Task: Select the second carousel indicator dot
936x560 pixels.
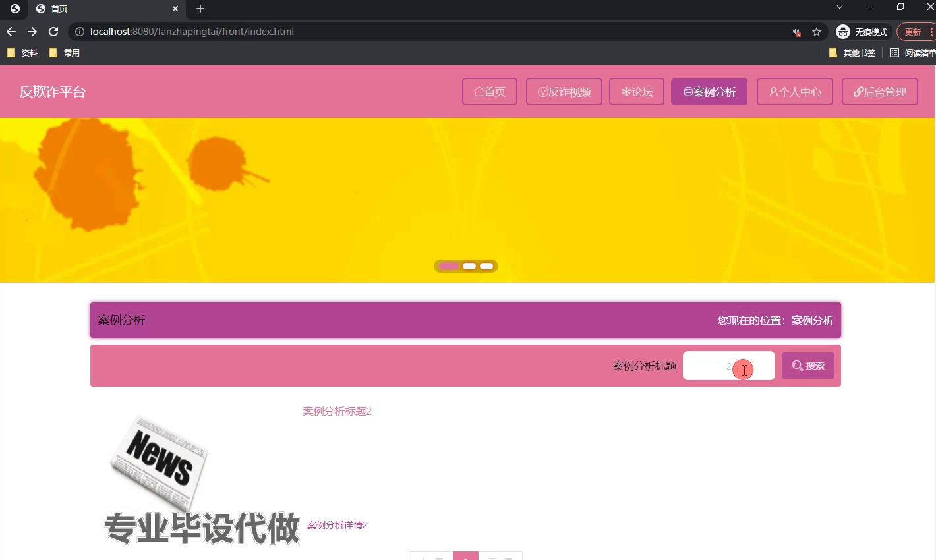Action: 469,266
